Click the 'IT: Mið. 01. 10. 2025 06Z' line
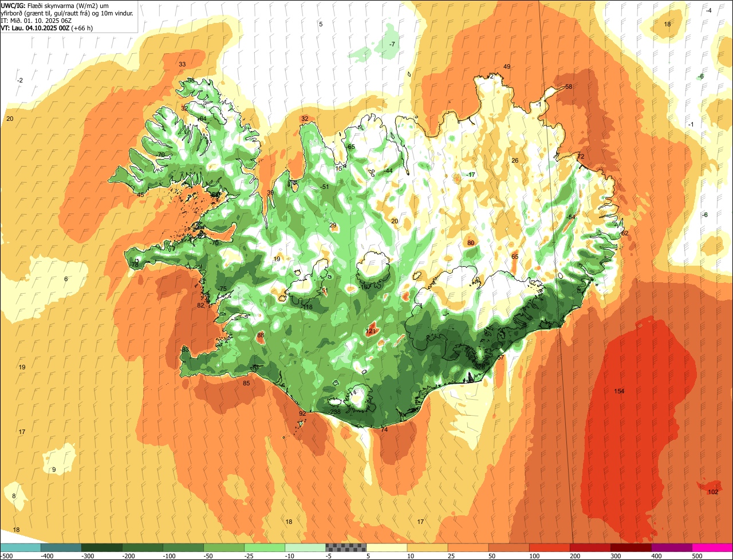This screenshot has width=733, height=560. click(x=36, y=20)
